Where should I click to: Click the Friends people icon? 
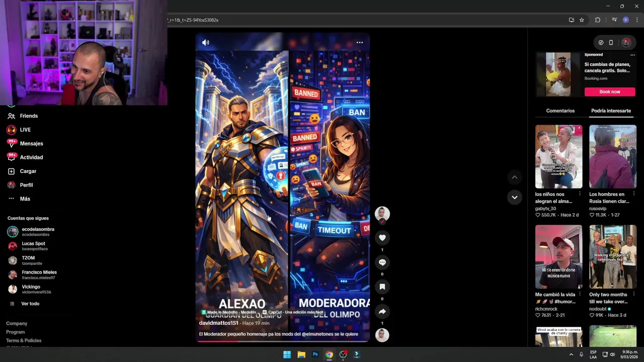coord(11,116)
